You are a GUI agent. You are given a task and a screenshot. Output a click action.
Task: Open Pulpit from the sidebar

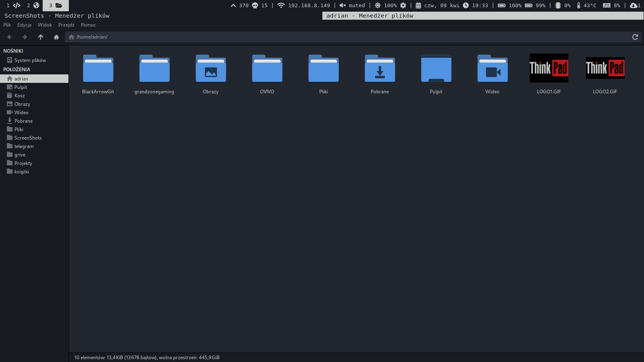[x=34, y=87]
